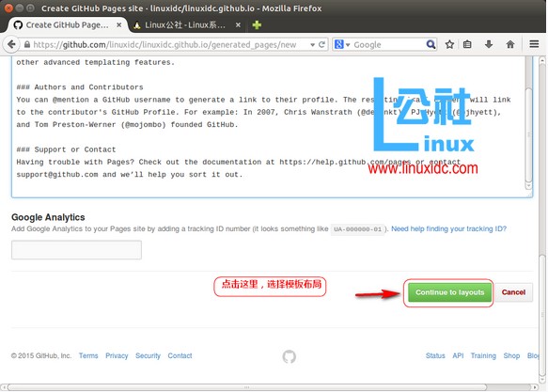This screenshot has height=392, width=548.
Task: Open the Status footer link
Action: tap(435, 355)
